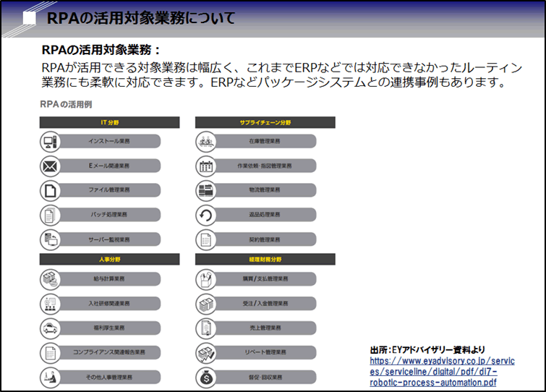
Task: Click the white square bullet beside the title
Action: point(30,19)
